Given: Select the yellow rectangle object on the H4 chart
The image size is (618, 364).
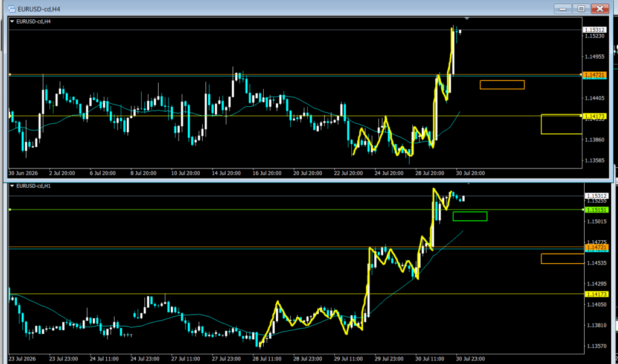Looking at the screenshot, I should 562,124.
